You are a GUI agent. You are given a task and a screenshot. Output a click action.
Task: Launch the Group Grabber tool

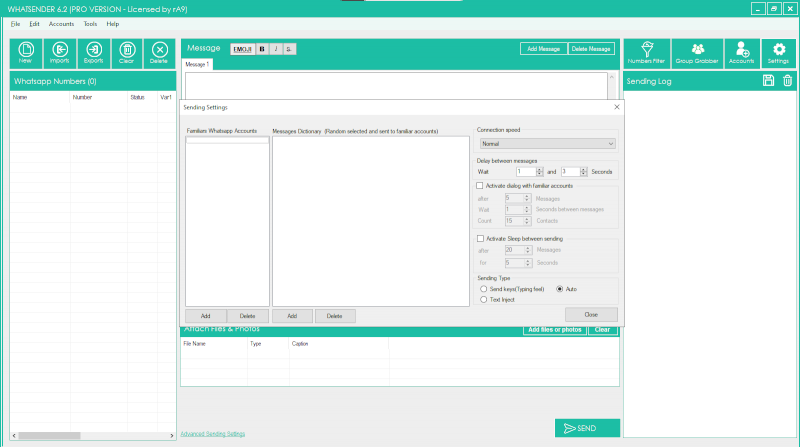coord(697,52)
